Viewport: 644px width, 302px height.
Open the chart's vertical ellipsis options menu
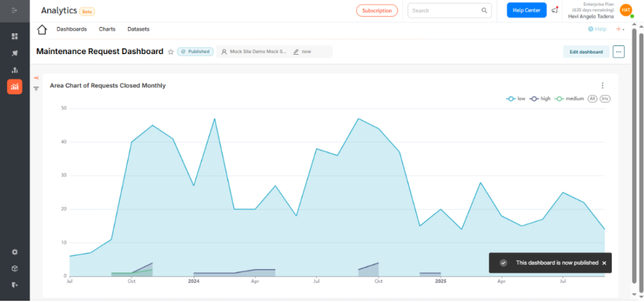coord(602,86)
